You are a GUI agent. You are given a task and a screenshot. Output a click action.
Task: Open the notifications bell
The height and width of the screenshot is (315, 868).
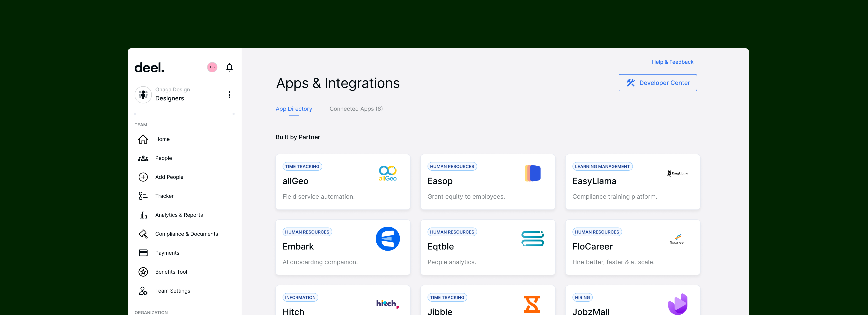pyautogui.click(x=230, y=68)
